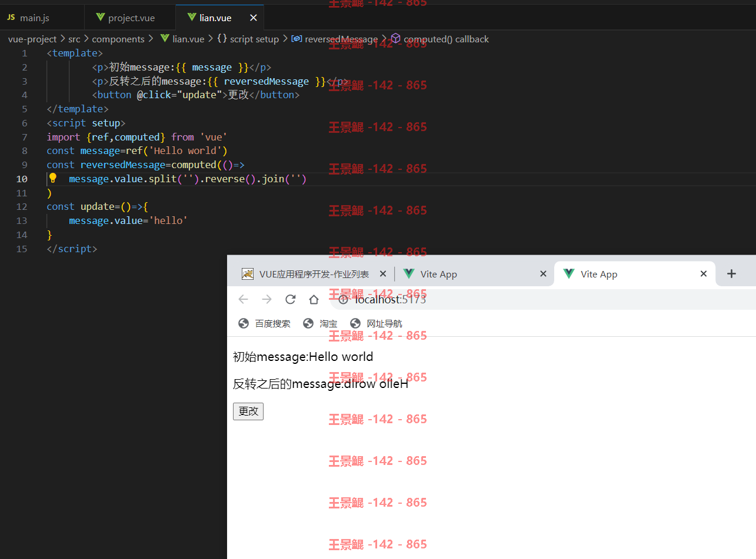Click the Vue icon on project.vue tab
Screen dimensions: 756x559
[100, 18]
